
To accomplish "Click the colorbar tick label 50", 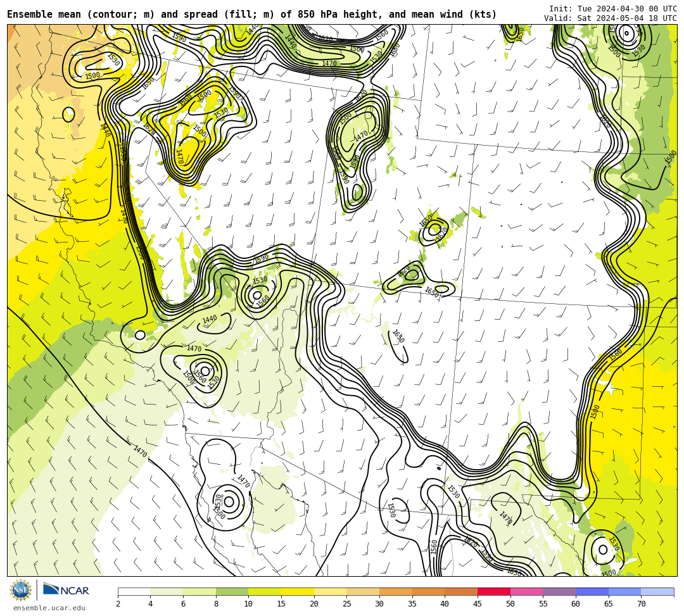I will (x=510, y=604).
